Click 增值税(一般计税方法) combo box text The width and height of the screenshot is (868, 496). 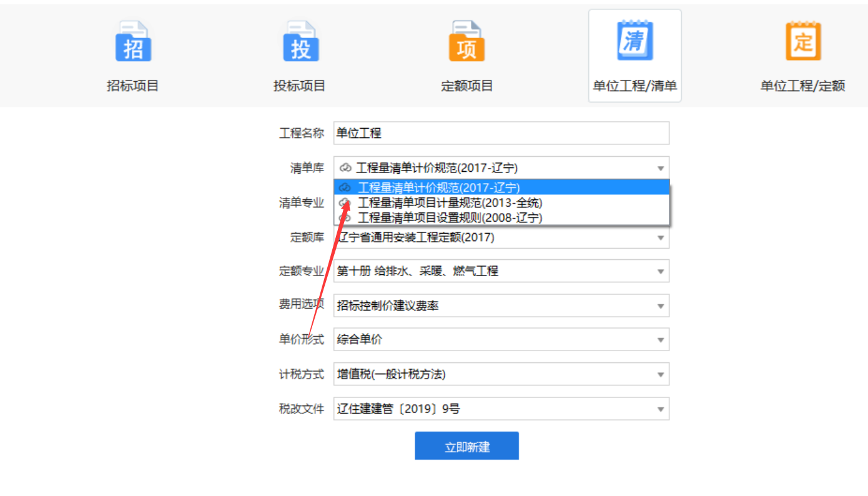(392, 375)
